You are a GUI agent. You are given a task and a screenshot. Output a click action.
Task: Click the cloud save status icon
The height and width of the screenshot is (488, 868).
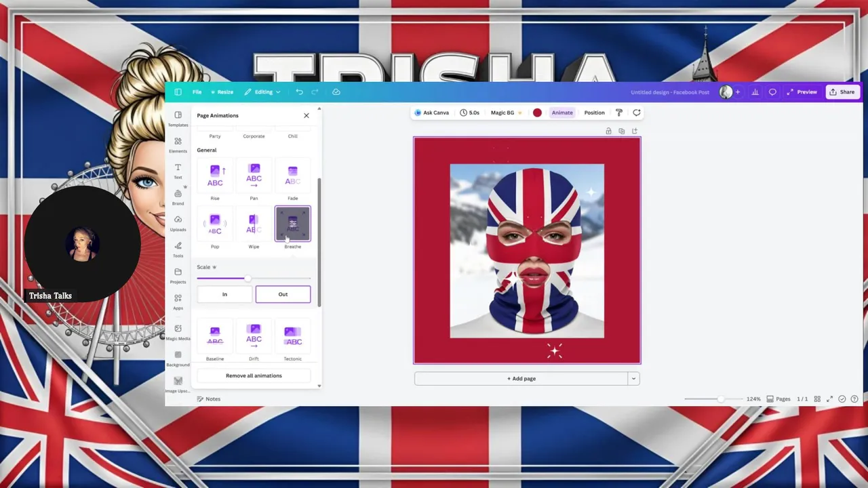[336, 92]
